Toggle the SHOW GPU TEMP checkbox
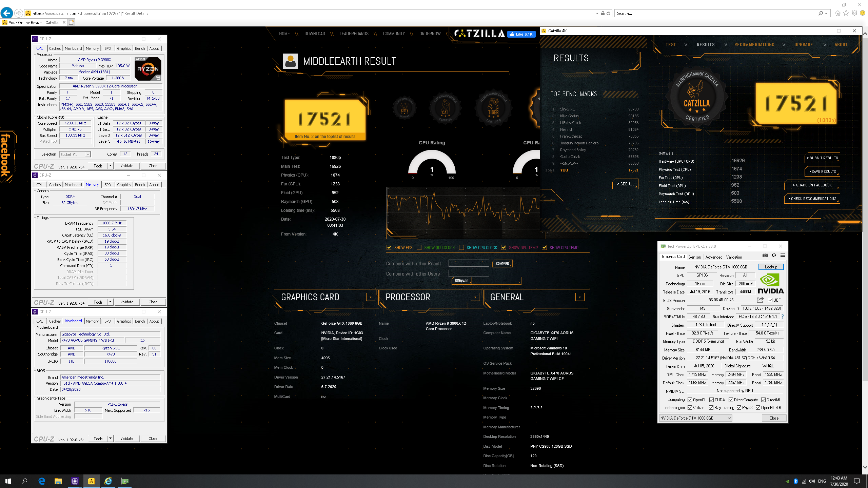The width and height of the screenshot is (868, 488). 504,248
